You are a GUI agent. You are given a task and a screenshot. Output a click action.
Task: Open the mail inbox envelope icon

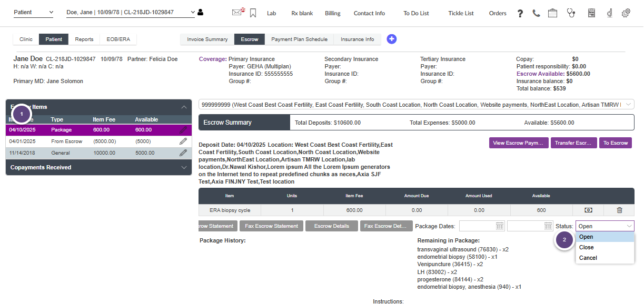click(x=237, y=13)
